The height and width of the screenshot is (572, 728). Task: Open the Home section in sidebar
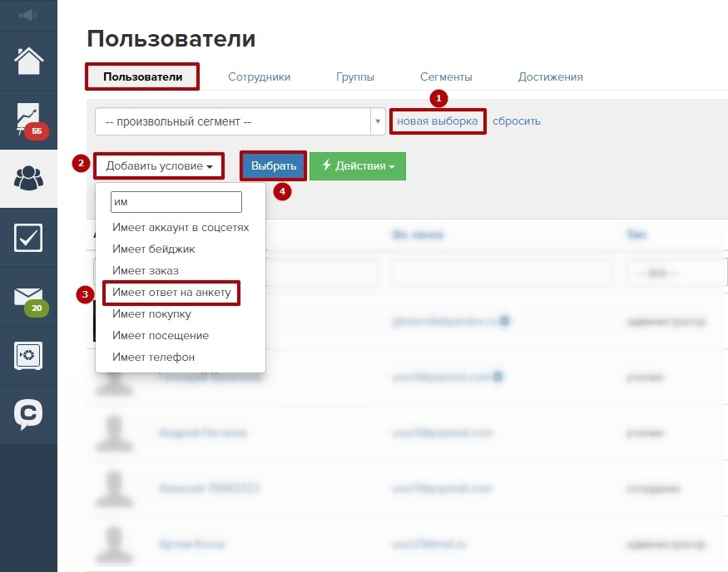coord(28,61)
